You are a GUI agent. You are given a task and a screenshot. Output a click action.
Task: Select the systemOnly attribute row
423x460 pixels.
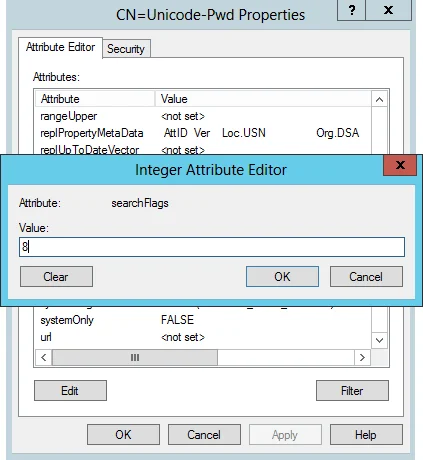tap(203, 320)
